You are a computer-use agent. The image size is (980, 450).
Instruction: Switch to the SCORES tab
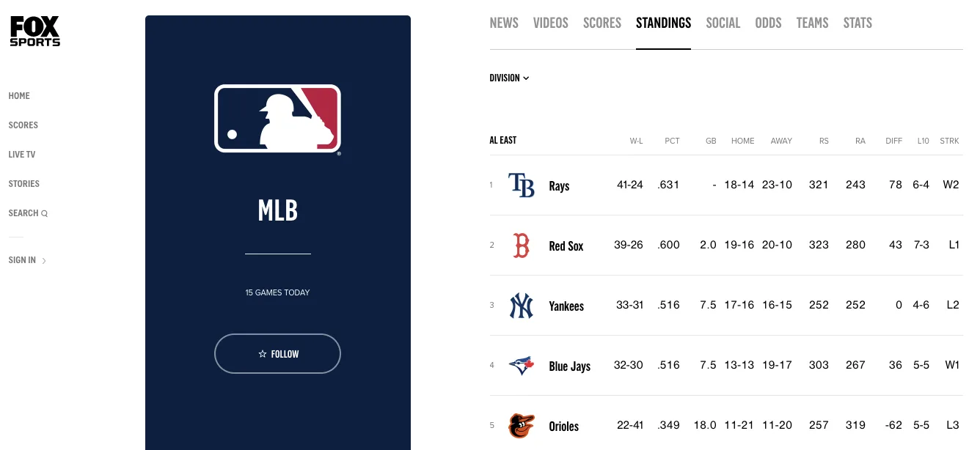(x=602, y=23)
